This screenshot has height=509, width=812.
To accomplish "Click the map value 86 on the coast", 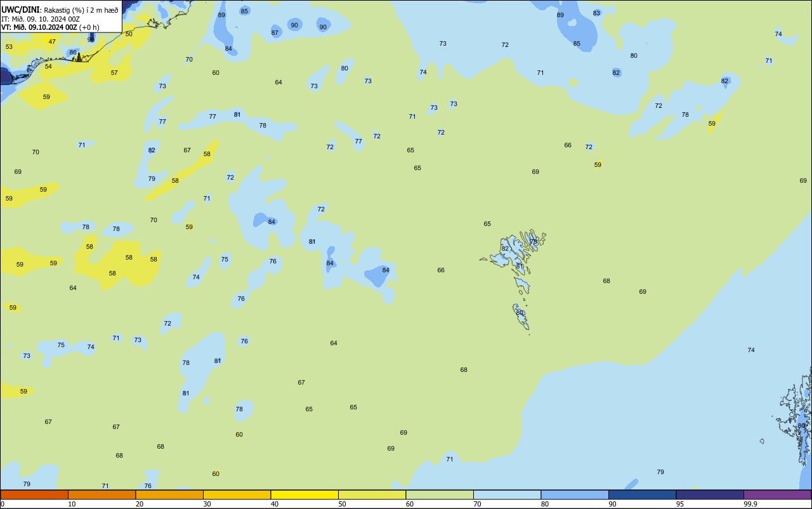I will pyautogui.click(x=73, y=52).
